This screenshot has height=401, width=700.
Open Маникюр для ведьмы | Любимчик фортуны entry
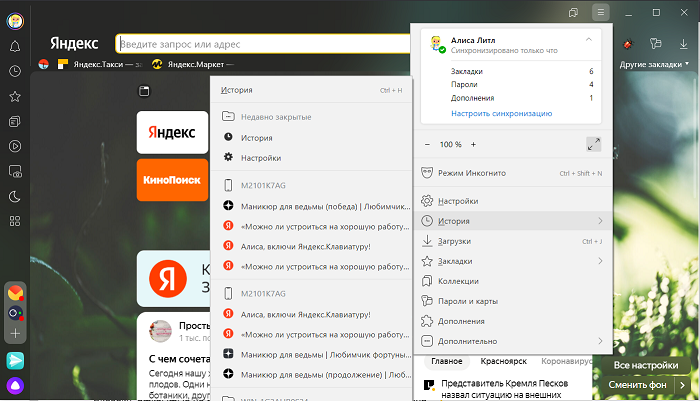coord(311,355)
